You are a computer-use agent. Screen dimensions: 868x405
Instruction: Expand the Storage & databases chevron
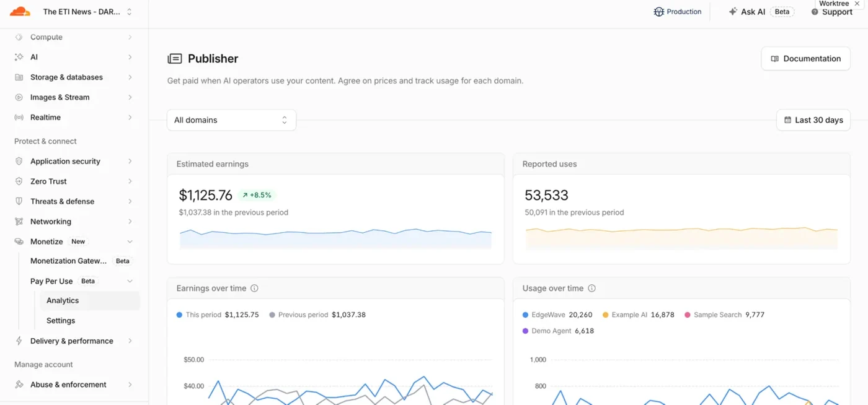point(130,77)
